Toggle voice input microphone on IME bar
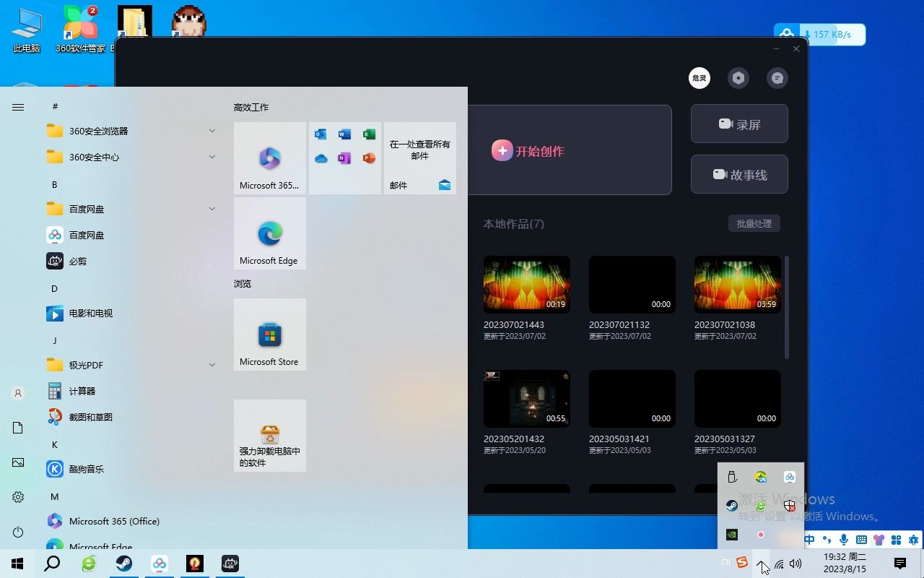The image size is (924, 578). [x=844, y=540]
